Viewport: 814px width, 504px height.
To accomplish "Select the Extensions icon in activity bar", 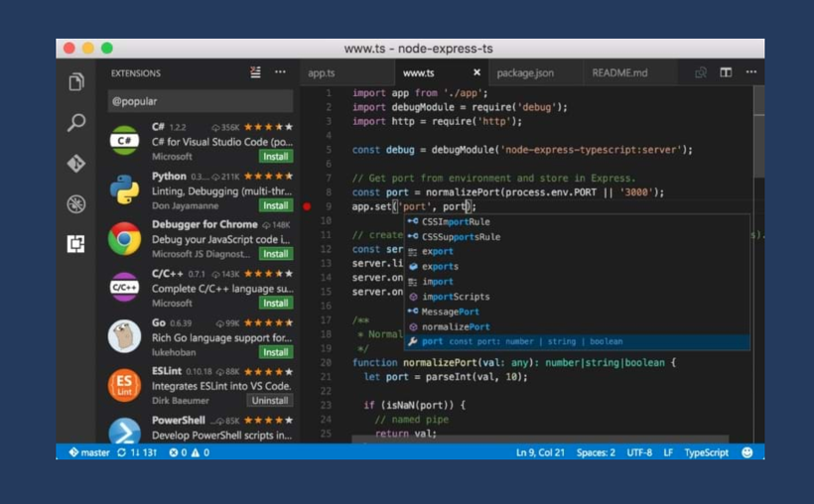I will (76, 244).
